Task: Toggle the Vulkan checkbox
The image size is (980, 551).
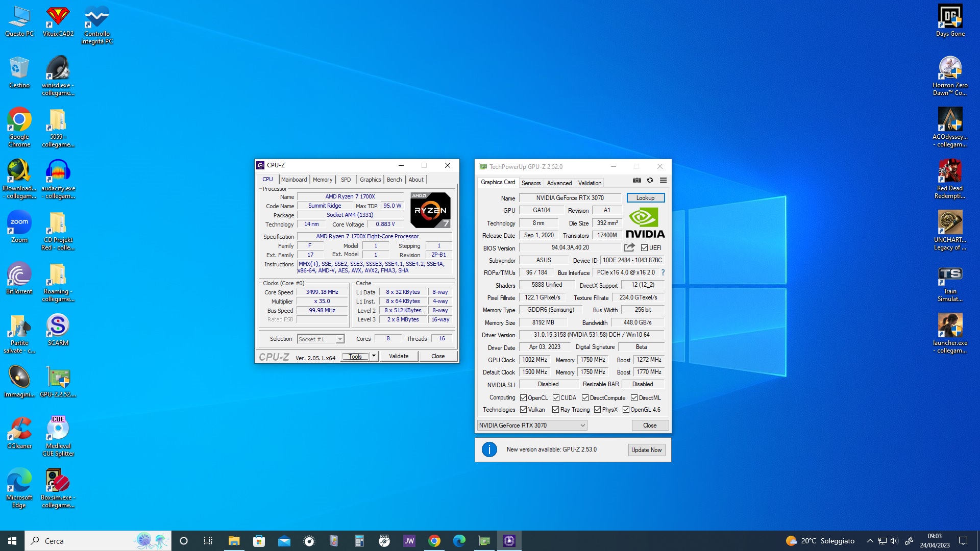Action: pyautogui.click(x=523, y=410)
